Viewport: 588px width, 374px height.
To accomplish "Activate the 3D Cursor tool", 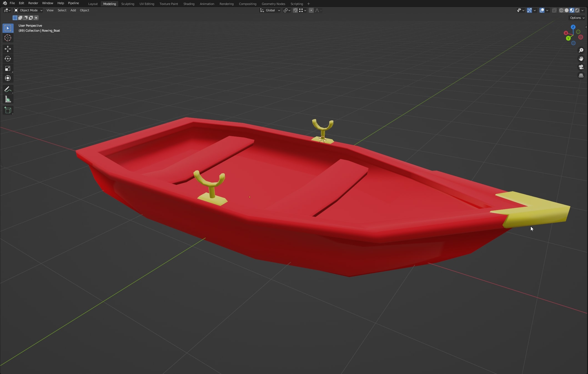I will (8, 38).
